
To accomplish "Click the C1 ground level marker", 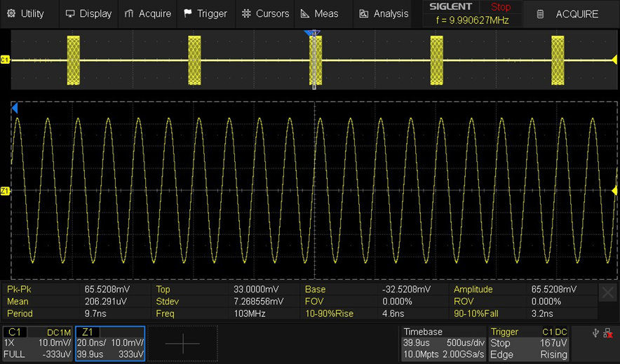I will [5, 60].
